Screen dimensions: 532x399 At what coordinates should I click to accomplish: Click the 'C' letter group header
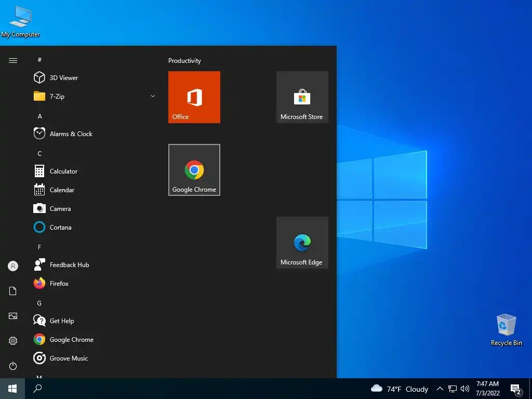[39, 153]
